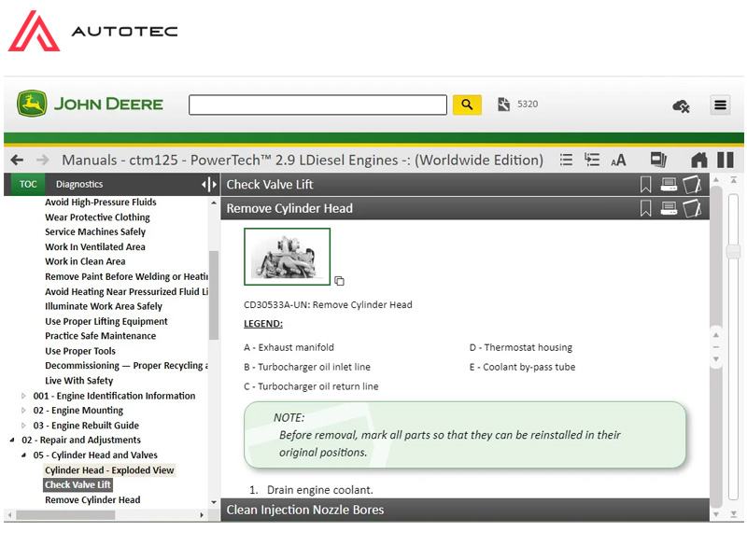Open Cylinder Head - Exploded View topic

109,470
